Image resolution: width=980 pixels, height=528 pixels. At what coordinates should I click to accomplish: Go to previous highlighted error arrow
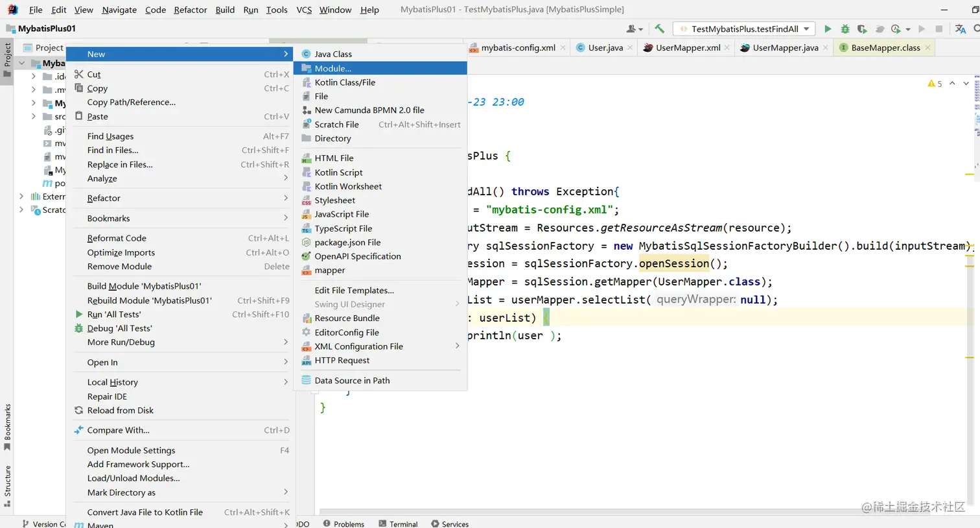click(952, 84)
